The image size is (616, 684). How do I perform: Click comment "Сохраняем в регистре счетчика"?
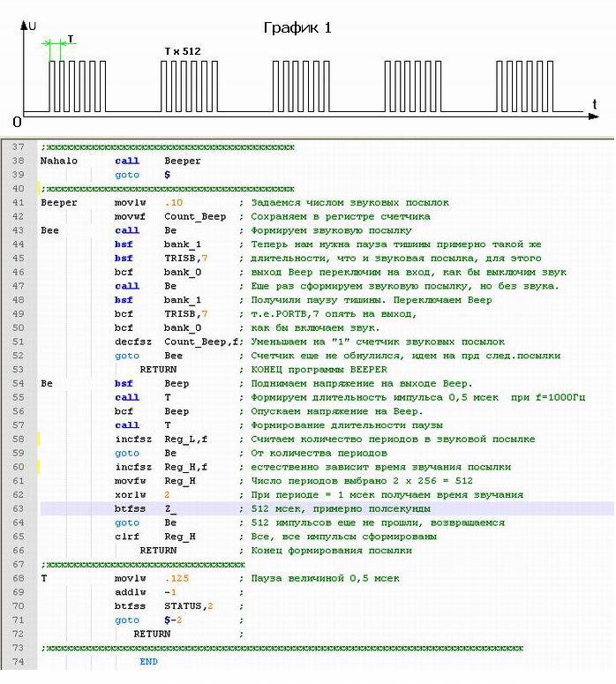(x=341, y=216)
